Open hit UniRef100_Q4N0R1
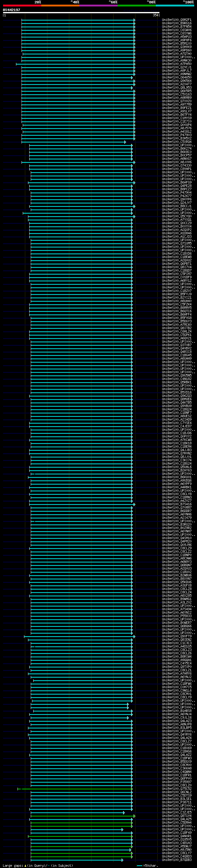This screenshot has width=197, height=868. [x=177, y=836]
